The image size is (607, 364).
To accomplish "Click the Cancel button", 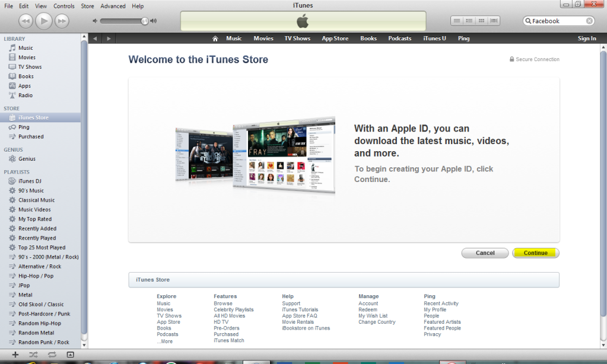I will pyautogui.click(x=485, y=253).
